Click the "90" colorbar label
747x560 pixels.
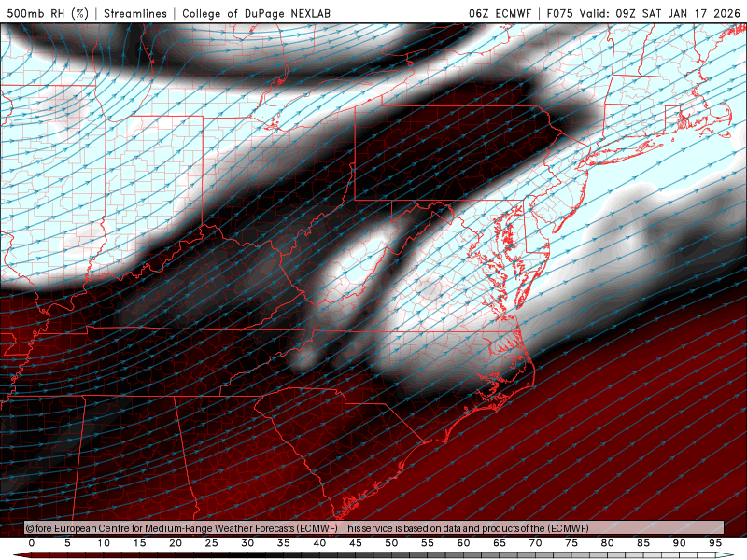click(680, 543)
